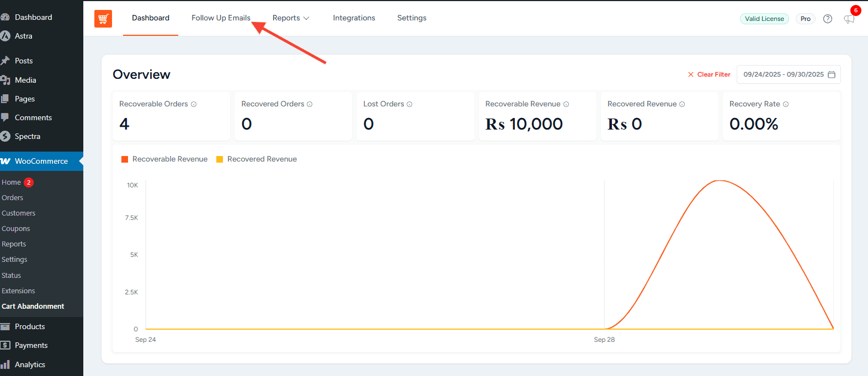Image resolution: width=868 pixels, height=376 pixels.
Task: Toggle the Recovered Revenue chart legend
Action: pos(257,159)
